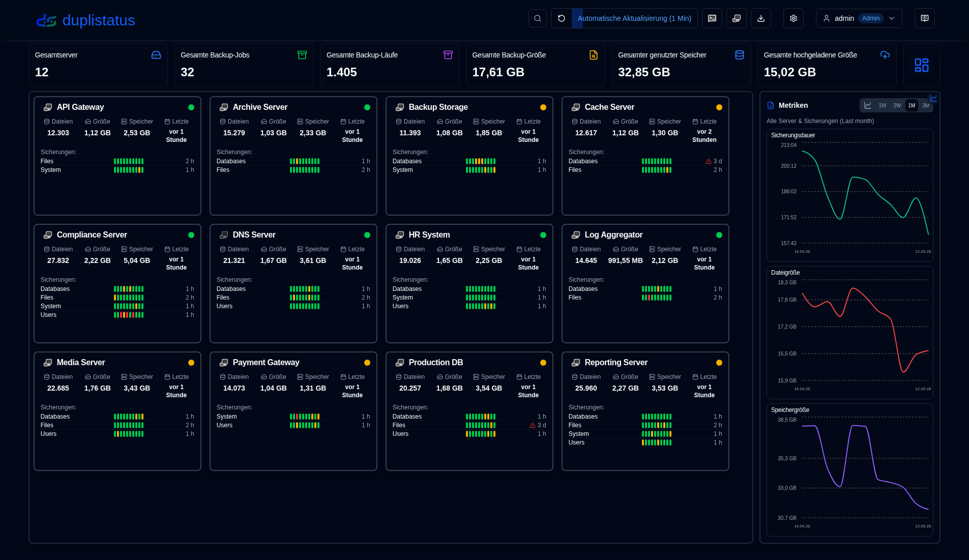
Task: Click the server icon on the Backup Storage card
Action: pyautogui.click(x=400, y=107)
